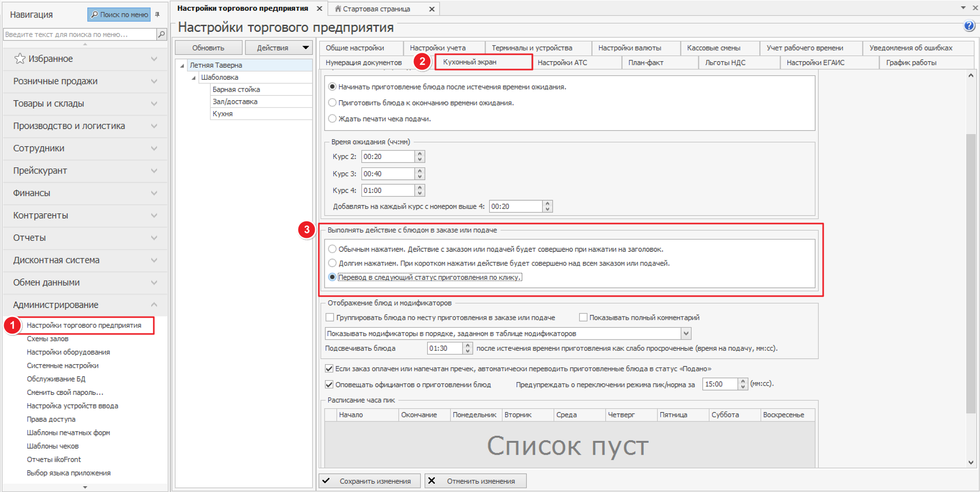Collapse the Летняя Таверна tree node
The width and height of the screenshot is (980, 492).
[182, 65]
